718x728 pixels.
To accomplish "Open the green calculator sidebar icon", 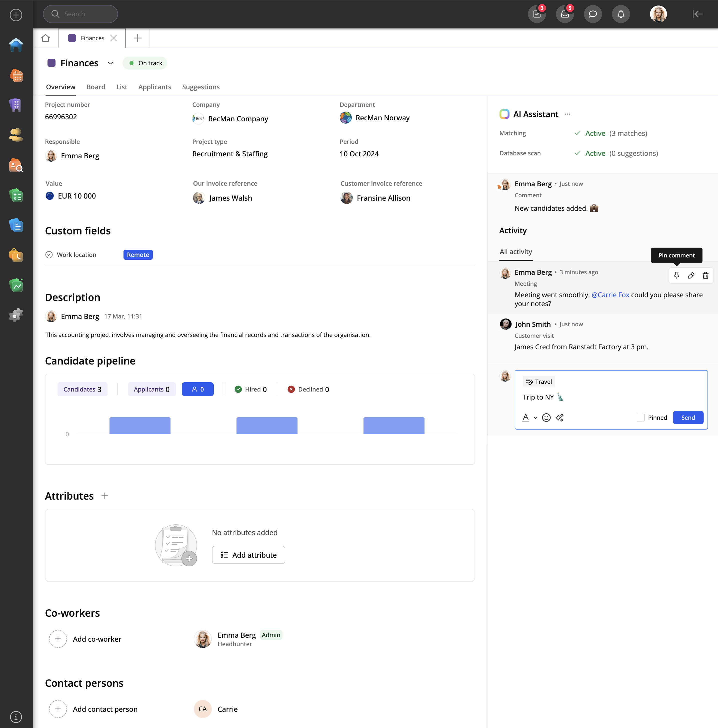I will (16, 195).
